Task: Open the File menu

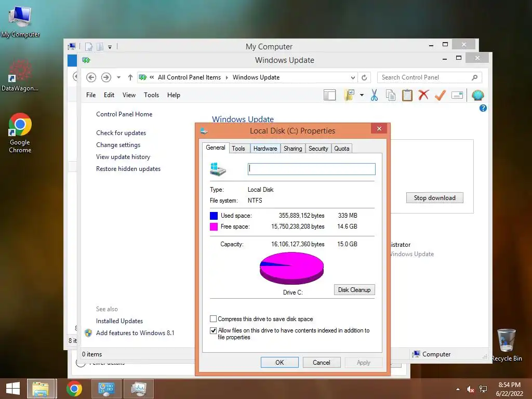Action: [91, 95]
